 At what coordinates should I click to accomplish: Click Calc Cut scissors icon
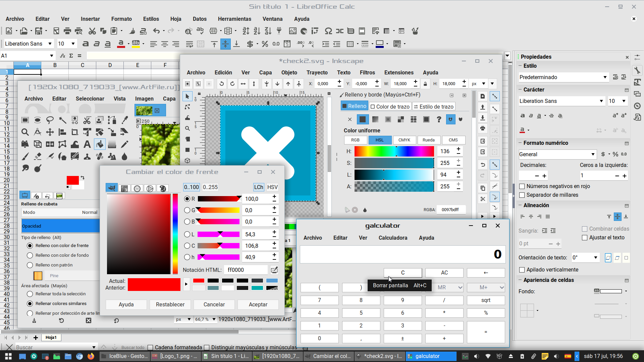pyautogui.click(x=92, y=31)
